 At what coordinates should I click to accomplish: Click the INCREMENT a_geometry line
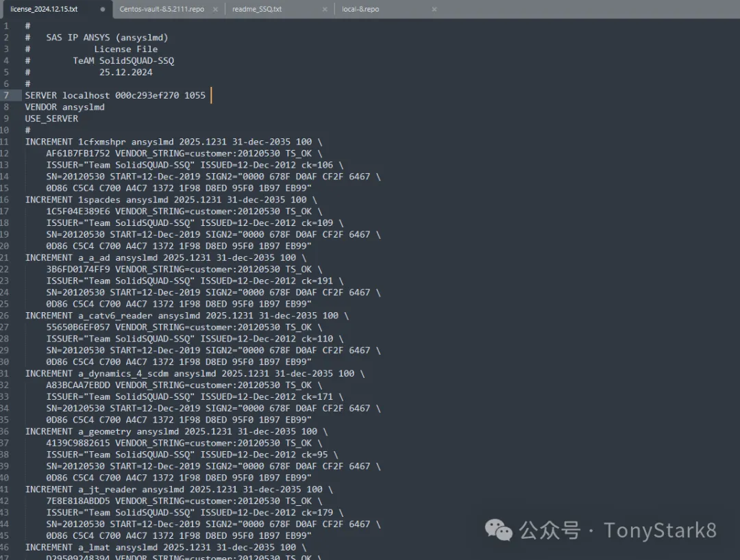[176, 432]
